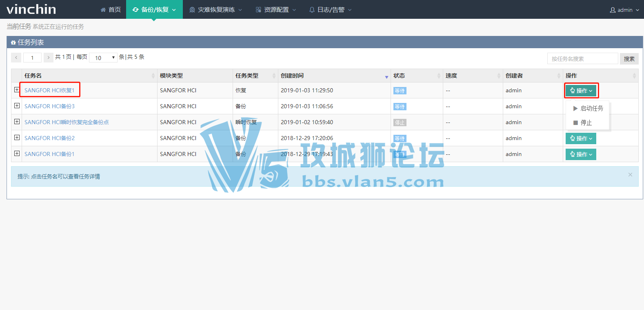Expand the SANGFOR HCI恢复1 row

[x=17, y=89]
